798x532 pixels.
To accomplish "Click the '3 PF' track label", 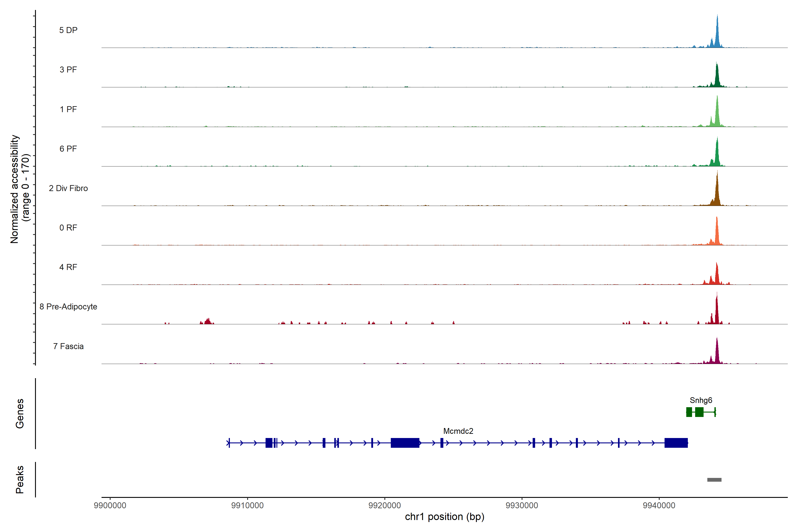I will point(68,70).
